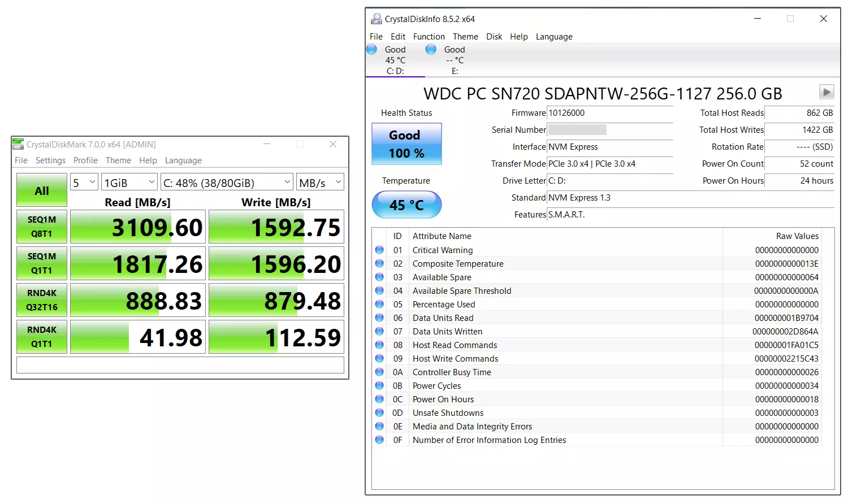Open the test size dropdown showing 1GiB
This screenshot has width=848, height=504.
129,182
